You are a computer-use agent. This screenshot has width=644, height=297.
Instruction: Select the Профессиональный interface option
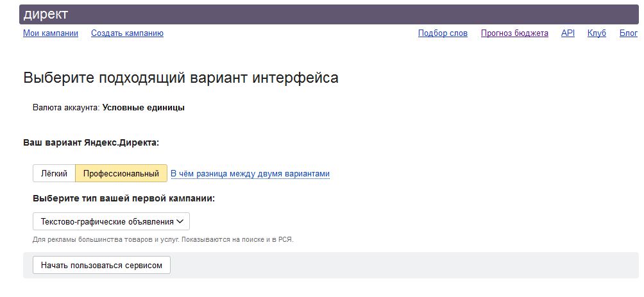pos(121,174)
